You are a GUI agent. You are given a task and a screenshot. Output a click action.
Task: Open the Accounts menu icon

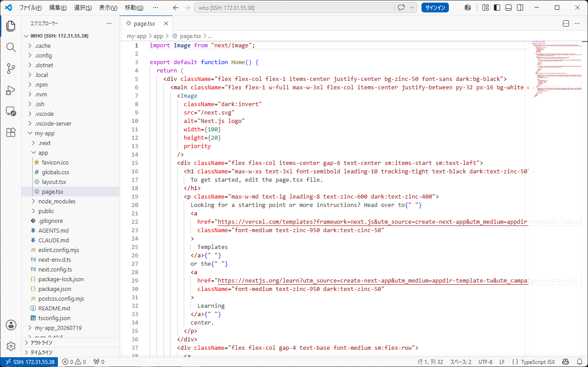point(11,325)
